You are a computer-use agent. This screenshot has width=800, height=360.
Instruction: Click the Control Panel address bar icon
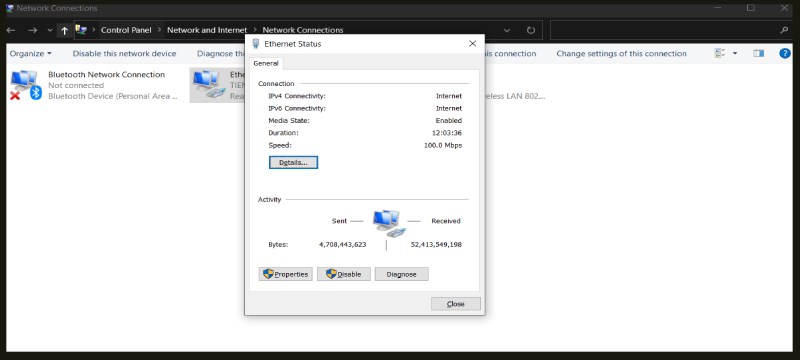(81, 30)
